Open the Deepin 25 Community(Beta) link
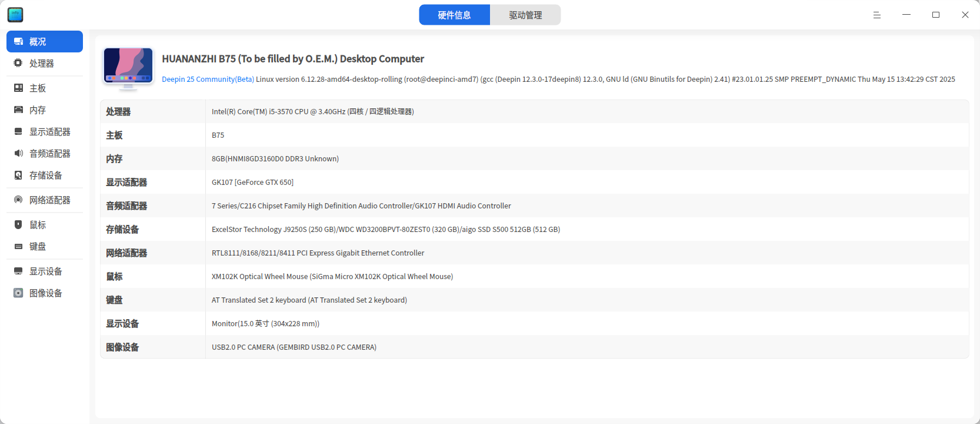The height and width of the screenshot is (424, 980). coord(208,79)
